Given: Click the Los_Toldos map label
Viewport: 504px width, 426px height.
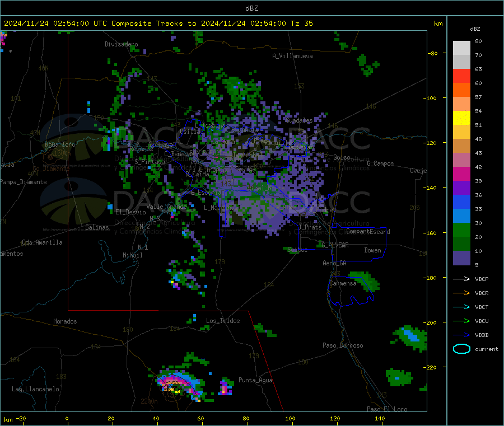Looking at the screenshot, I should pos(223,321).
